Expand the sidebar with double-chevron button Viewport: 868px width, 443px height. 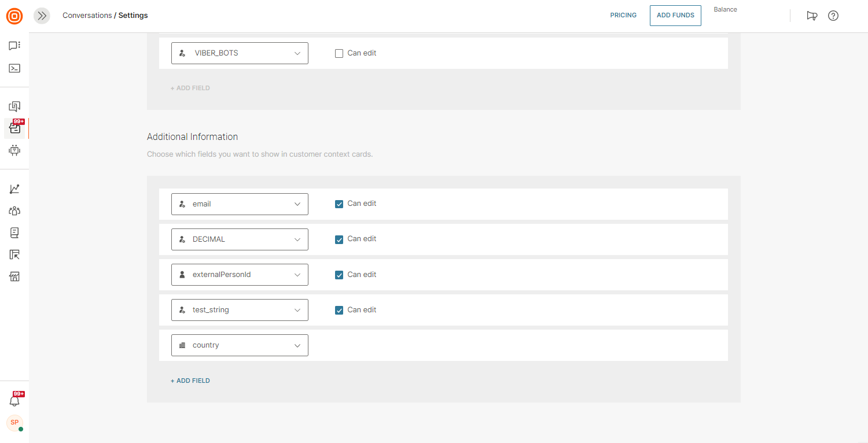click(42, 16)
